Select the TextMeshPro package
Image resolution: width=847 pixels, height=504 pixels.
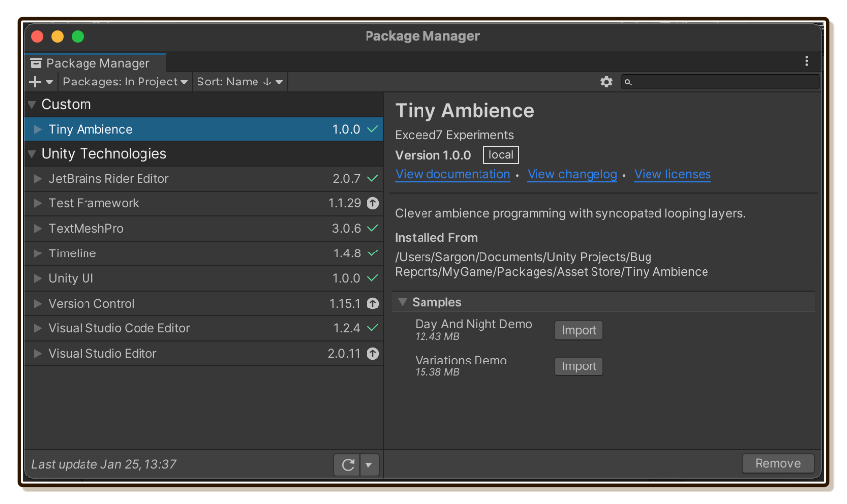point(203,229)
